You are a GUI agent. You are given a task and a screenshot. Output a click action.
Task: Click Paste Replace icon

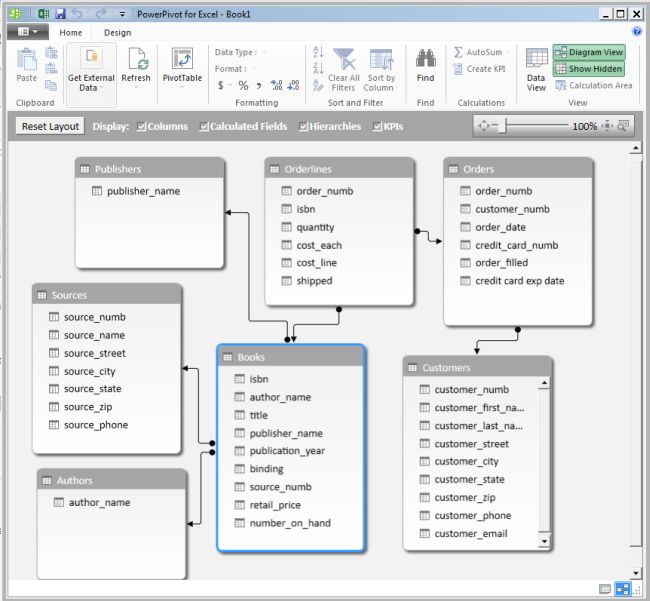(51, 68)
